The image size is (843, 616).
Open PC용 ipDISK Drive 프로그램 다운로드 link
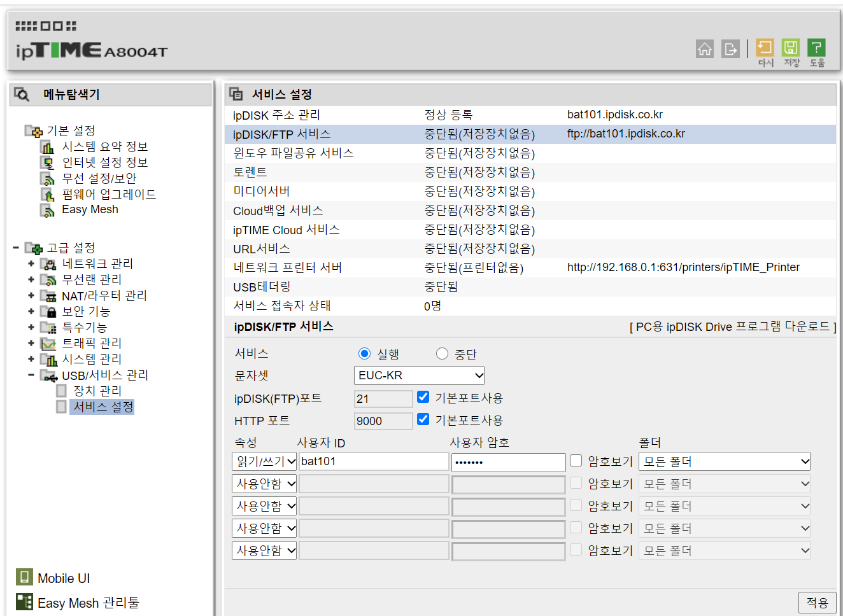[733, 326]
